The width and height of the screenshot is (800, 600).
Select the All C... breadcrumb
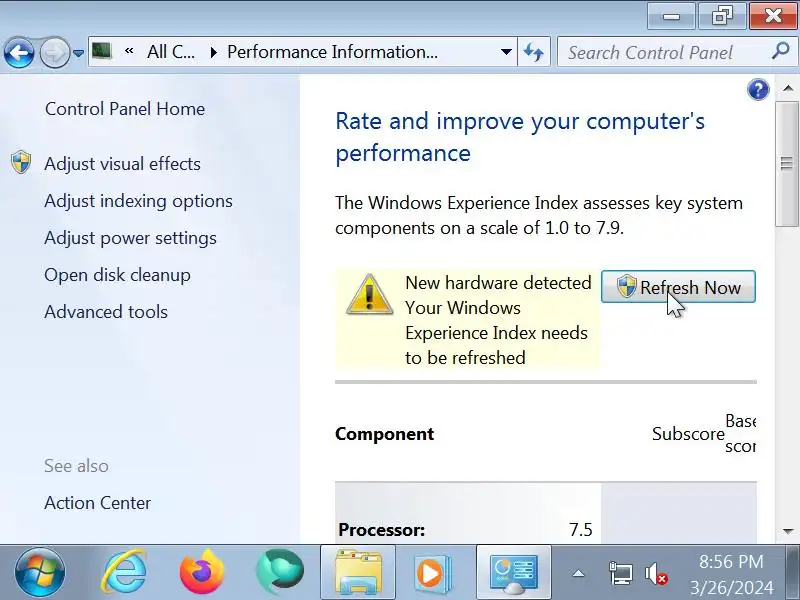tap(170, 52)
